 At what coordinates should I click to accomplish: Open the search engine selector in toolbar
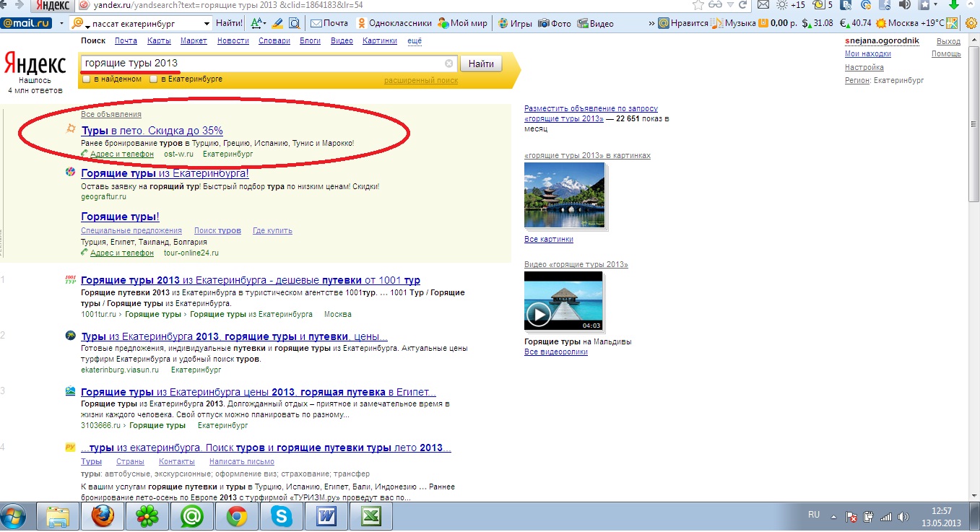tap(78, 23)
